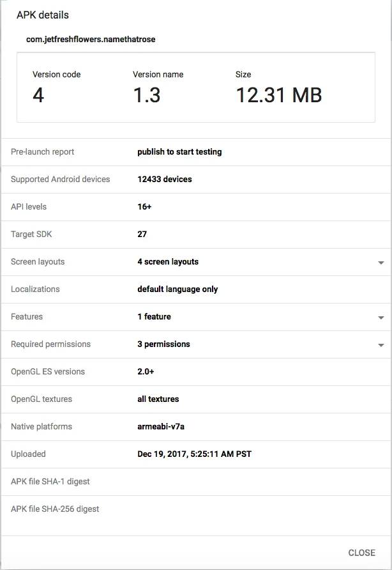Click the com.jetfreshflowers.namethatrose package name
Image resolution: width=392 pixels, height=570 pixels.
91,39
